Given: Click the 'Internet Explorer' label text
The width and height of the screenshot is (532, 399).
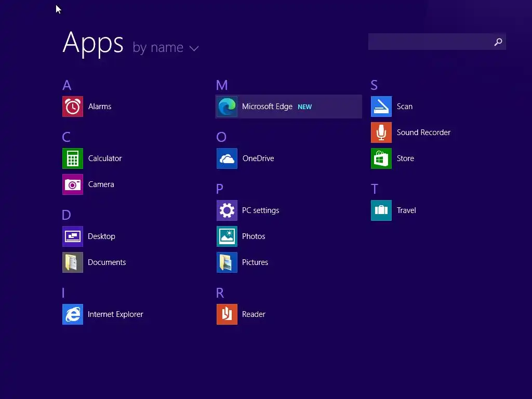Looking at the screenshot, I should click(115, 314).
